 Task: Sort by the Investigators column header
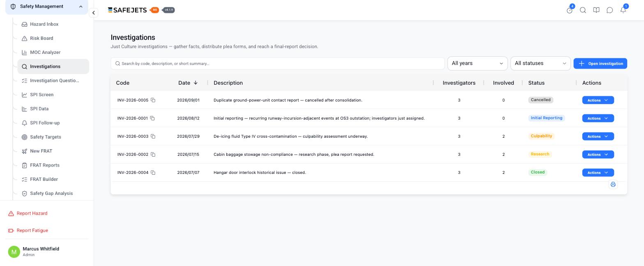(x=459, y=83)
